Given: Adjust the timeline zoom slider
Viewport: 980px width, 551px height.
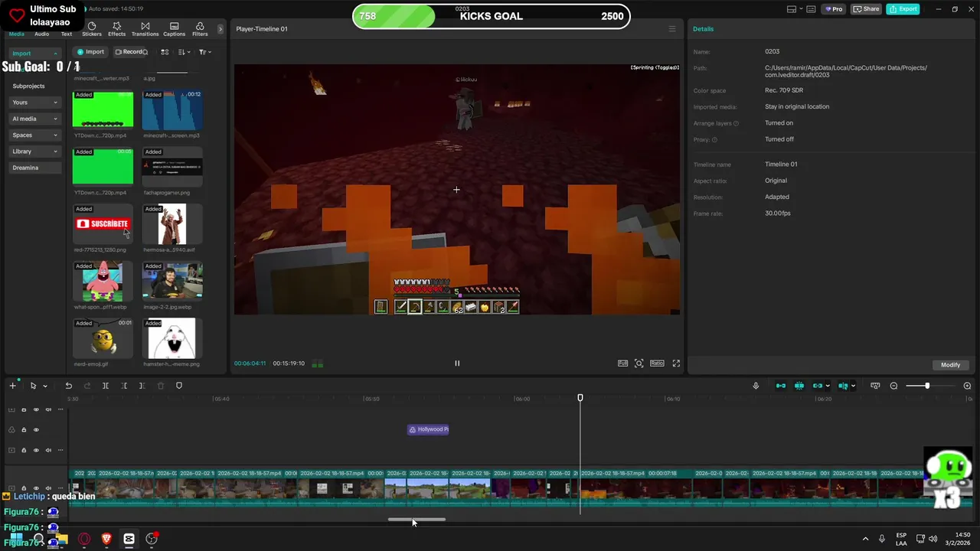Looking at the screenshot, I should pyautogui.click(x=927, y=386).
